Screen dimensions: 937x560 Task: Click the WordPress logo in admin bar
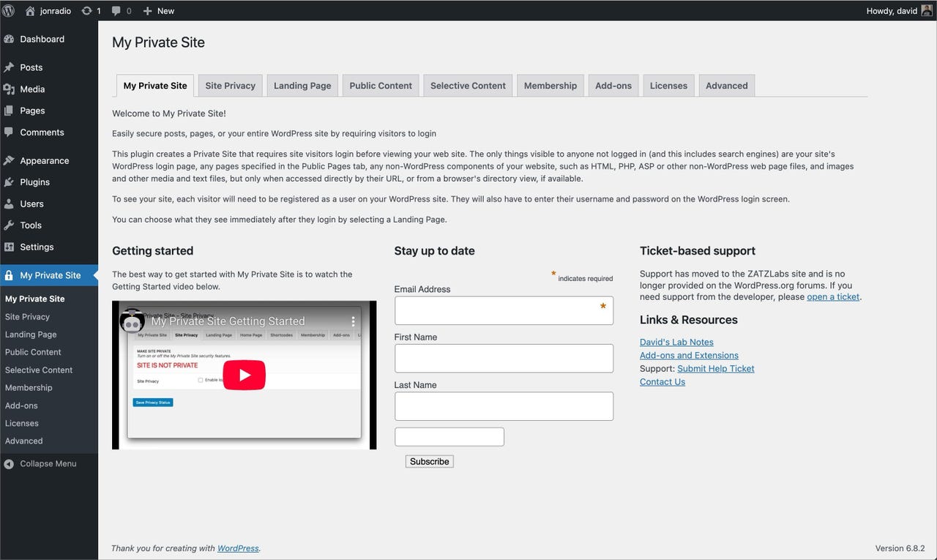point(9,11)
